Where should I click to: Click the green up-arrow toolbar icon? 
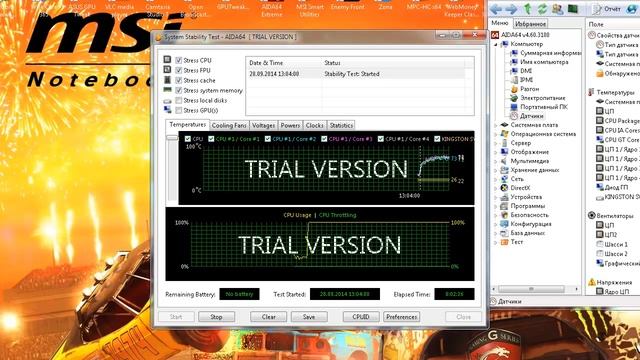(x=528, y=9)
